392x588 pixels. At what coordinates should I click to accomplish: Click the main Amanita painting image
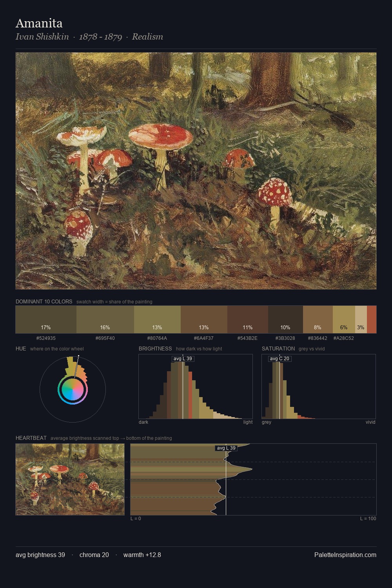(196, 171)
